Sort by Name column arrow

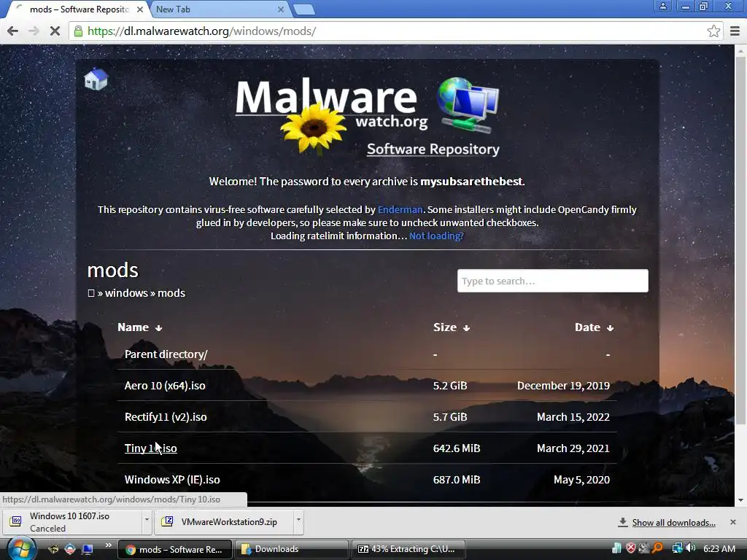coord(158,327)
